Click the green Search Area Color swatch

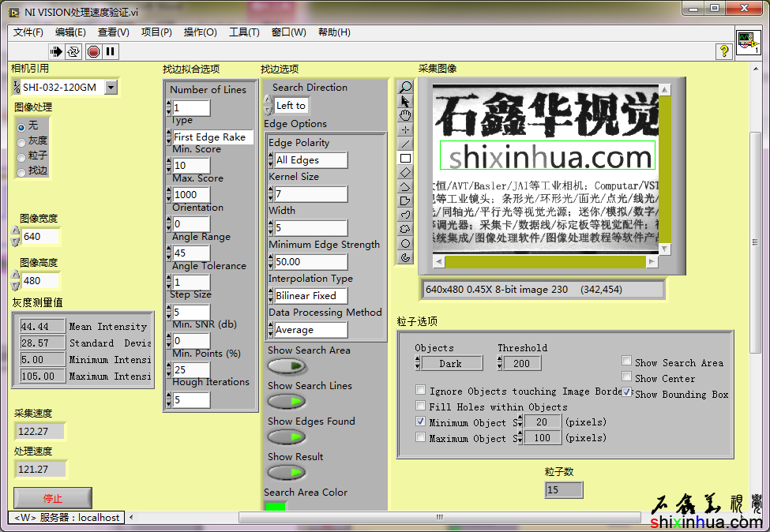tap(276, 507)
